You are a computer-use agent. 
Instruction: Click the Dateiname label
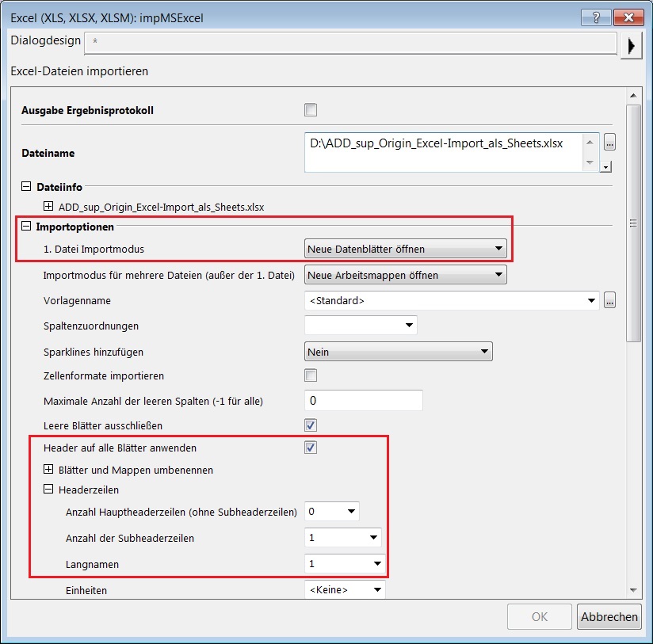coord(48,153)
